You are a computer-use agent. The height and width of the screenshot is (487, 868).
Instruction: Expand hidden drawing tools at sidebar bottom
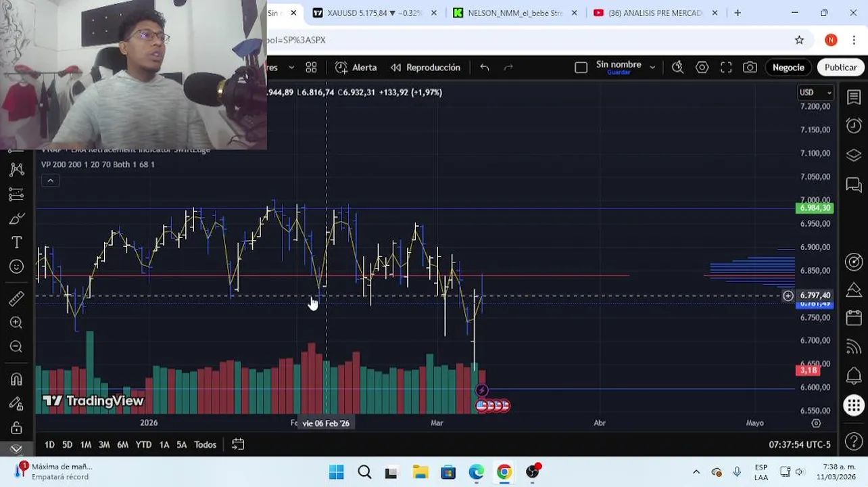click(x=16, y=448)
